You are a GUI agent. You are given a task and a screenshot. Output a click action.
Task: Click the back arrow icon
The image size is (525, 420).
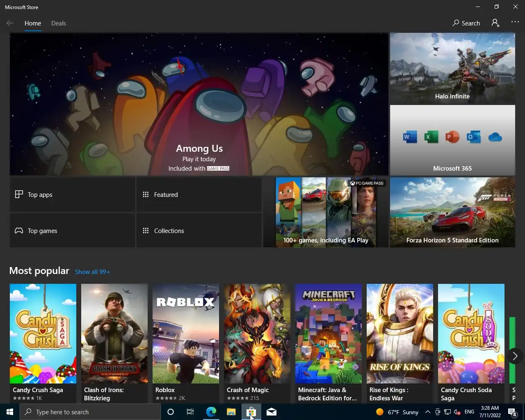10,23
